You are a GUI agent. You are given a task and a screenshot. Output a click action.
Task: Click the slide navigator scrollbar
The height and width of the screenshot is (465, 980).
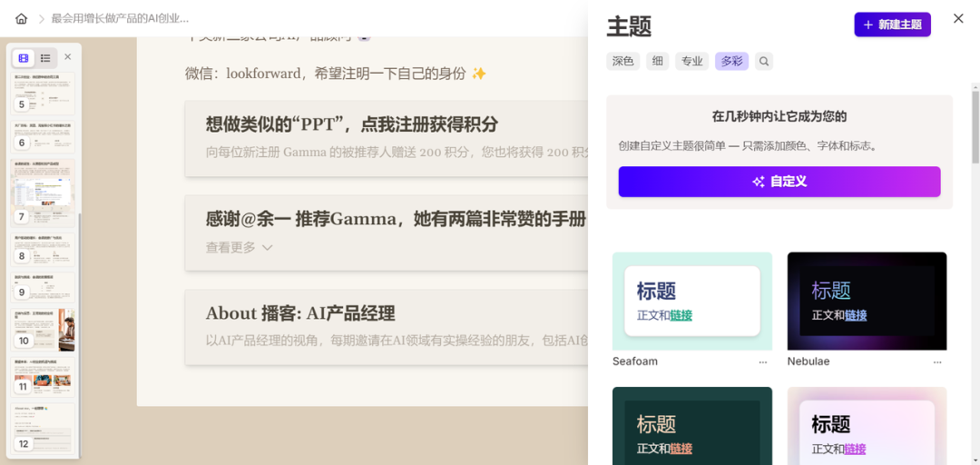tap(79, 335)
